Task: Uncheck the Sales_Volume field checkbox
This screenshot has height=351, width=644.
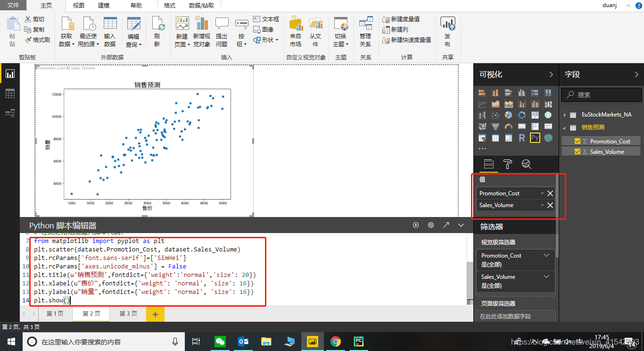Action: (577, 151)
